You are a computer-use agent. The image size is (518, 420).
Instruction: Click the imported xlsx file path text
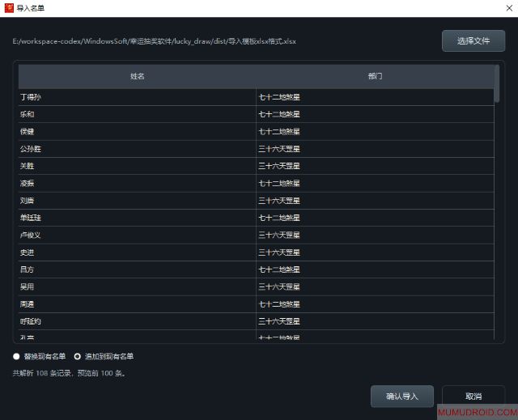154,41
